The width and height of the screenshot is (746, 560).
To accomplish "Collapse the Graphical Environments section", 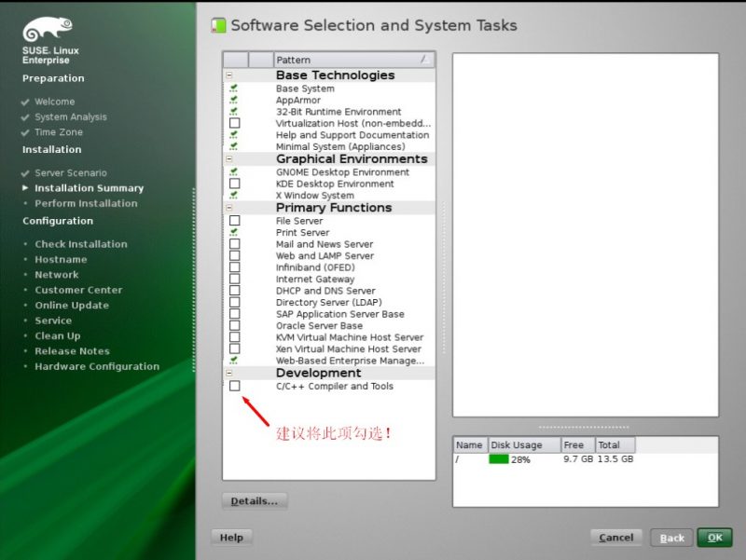I will [x=229, y=159].
